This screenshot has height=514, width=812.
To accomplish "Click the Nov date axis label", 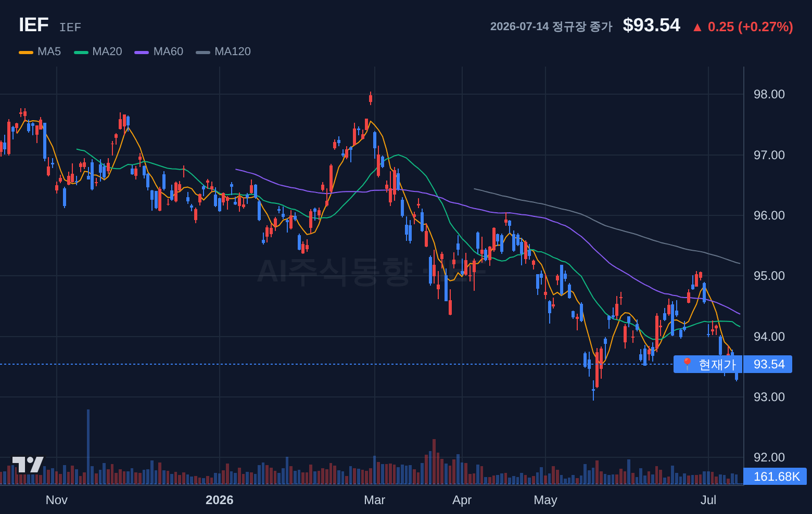I will [57, 500].
